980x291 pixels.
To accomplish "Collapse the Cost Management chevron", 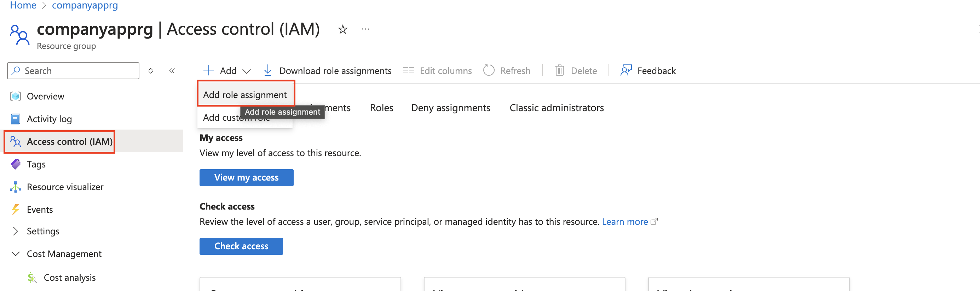I will click(16, 254).
